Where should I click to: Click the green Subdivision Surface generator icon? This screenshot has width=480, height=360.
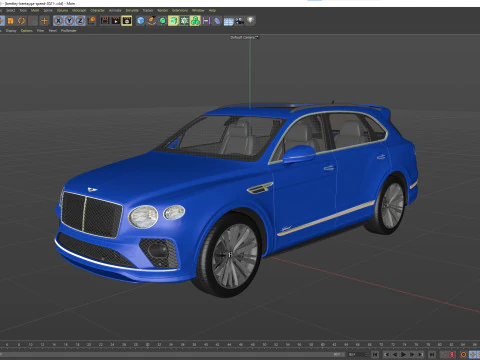(x=163, y=21)
